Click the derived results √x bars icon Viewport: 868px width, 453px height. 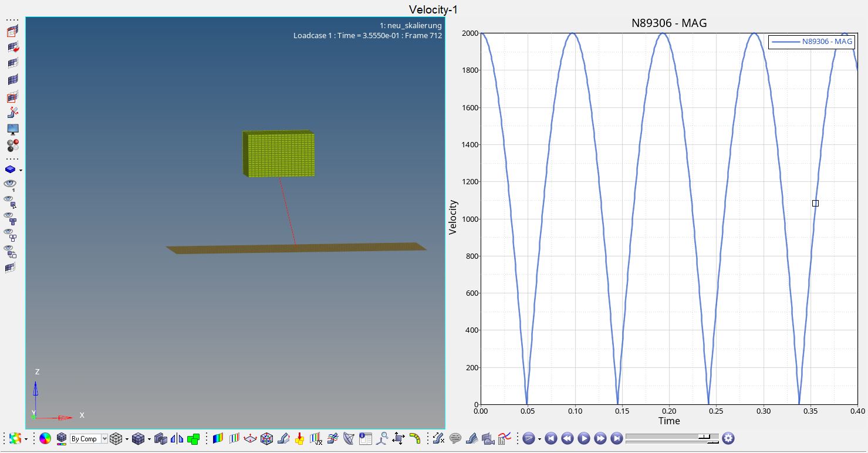point(316,438)
